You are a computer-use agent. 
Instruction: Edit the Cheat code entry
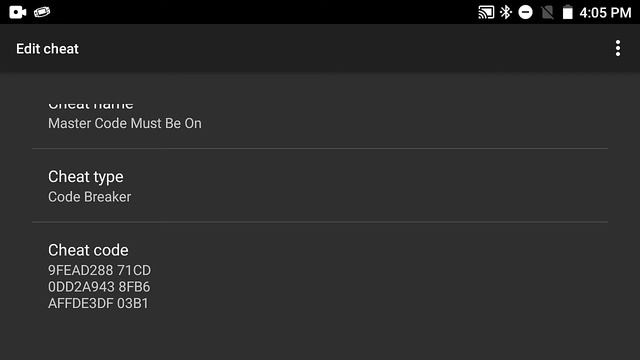coord(320,276)
